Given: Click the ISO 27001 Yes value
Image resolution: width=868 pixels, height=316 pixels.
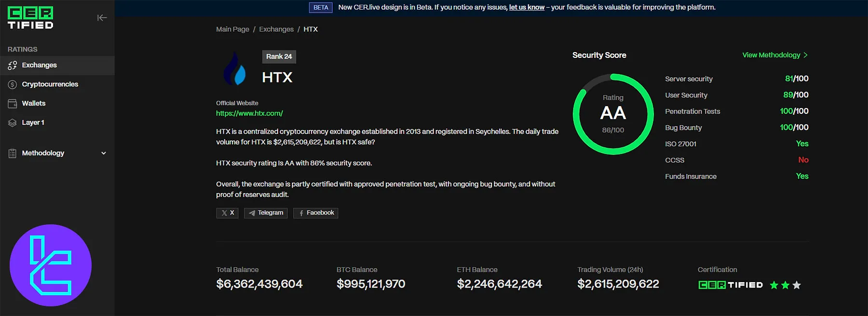Looking at the screenshot, I should point(802,144).
